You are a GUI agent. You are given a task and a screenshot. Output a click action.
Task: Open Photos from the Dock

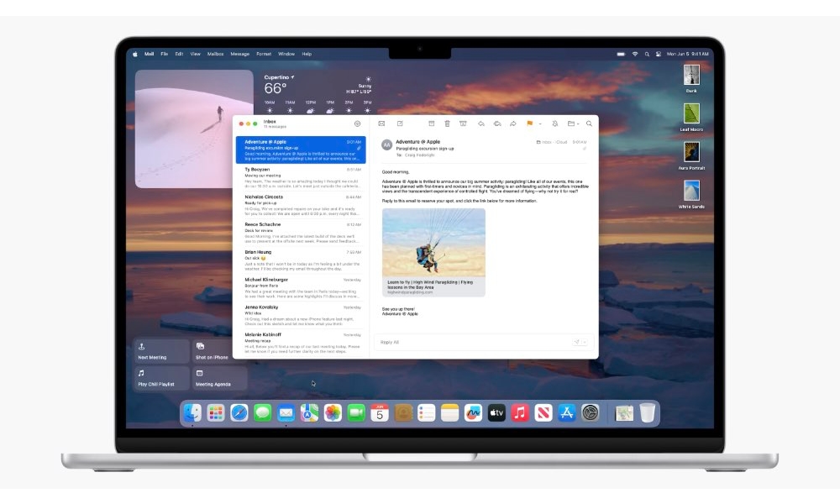(333, 413)
